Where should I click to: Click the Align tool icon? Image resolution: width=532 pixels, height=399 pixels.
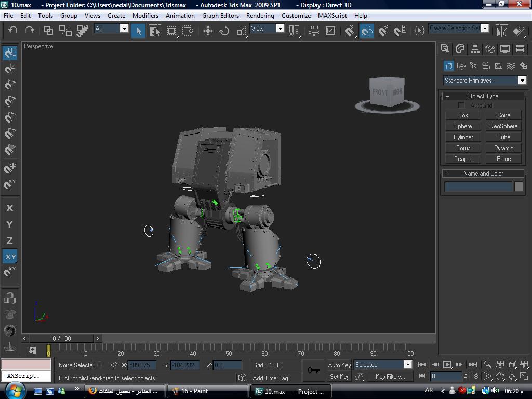[518, 31]
